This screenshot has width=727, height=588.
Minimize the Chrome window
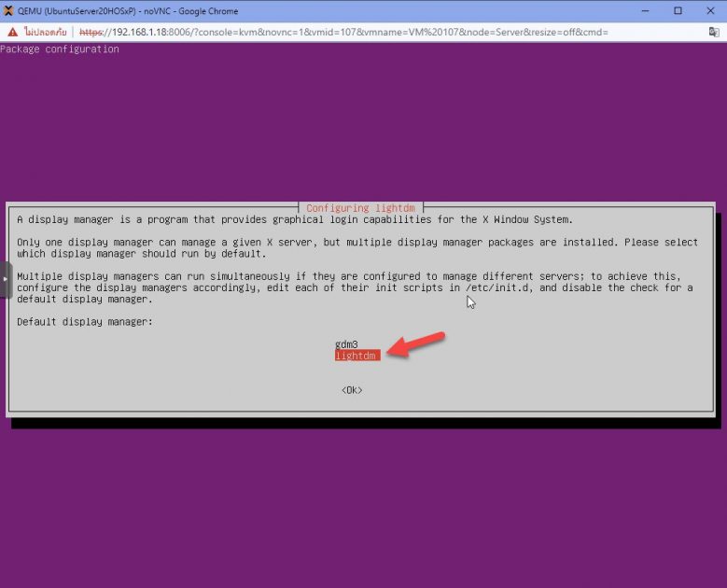pos(645,10)
